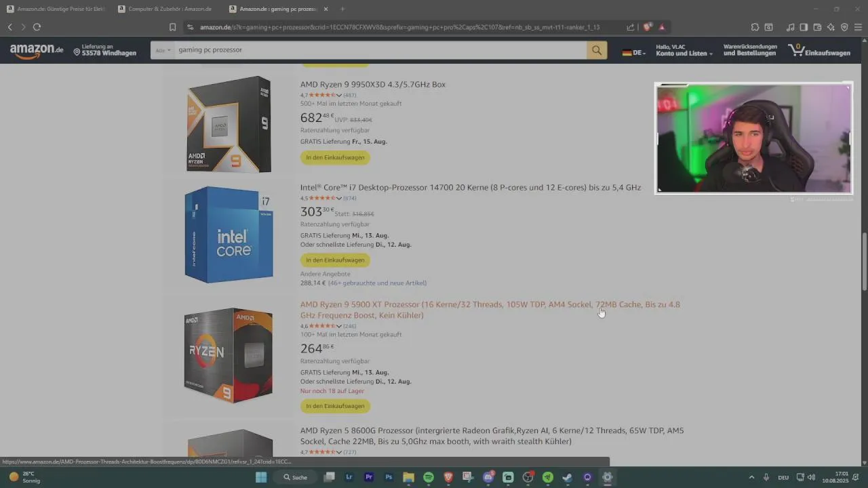Open the Leo AI sparkle icon
Viewport: 868px width, 488px height.
pos(831,27)
